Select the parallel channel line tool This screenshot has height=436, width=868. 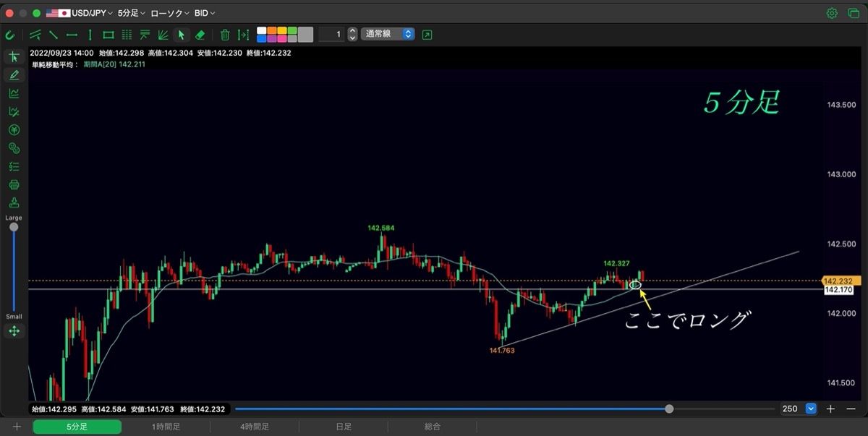[x=35, y=35]
